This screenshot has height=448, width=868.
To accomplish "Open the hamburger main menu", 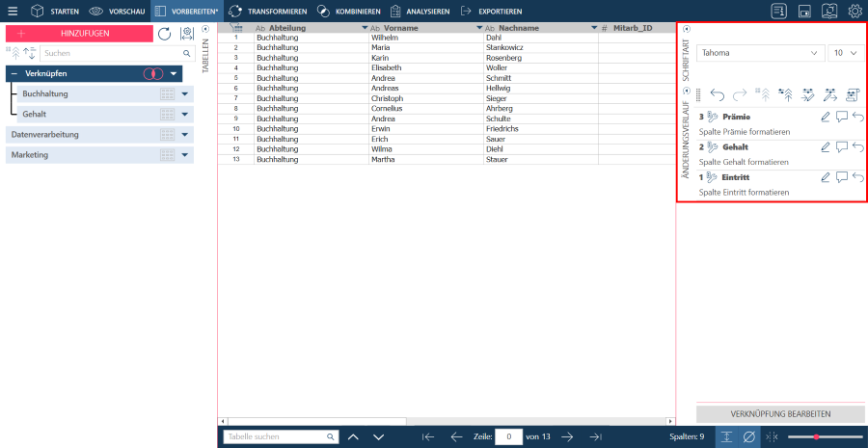I will coord(13,11).
